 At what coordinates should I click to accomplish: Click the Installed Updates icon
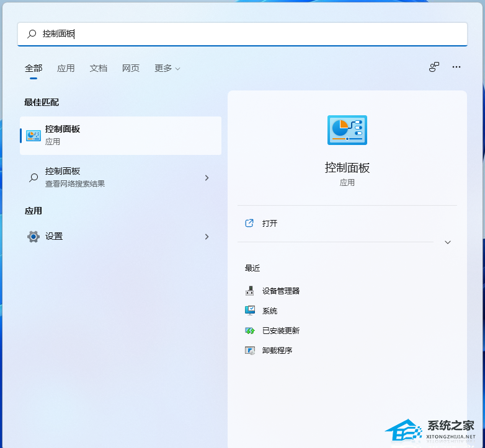click(250, 331)
